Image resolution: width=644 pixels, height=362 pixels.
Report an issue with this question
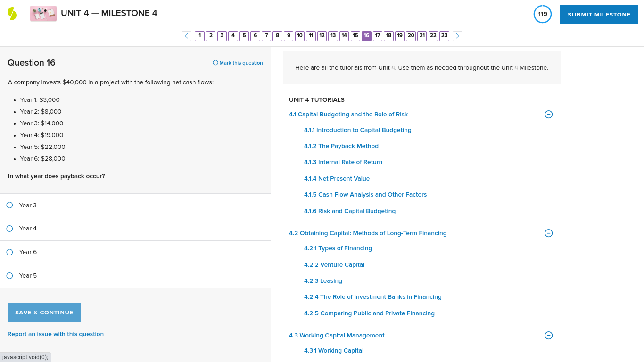[56, 334]
